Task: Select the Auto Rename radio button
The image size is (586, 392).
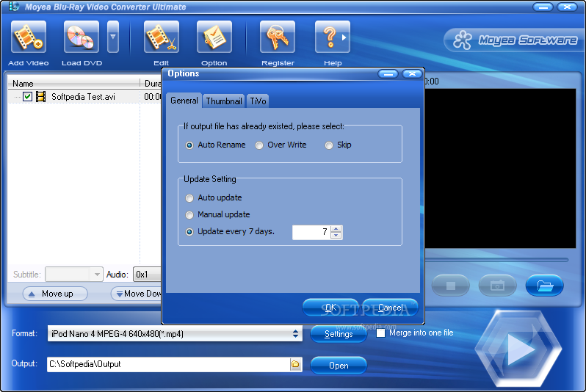Action: tap(189, 145)
